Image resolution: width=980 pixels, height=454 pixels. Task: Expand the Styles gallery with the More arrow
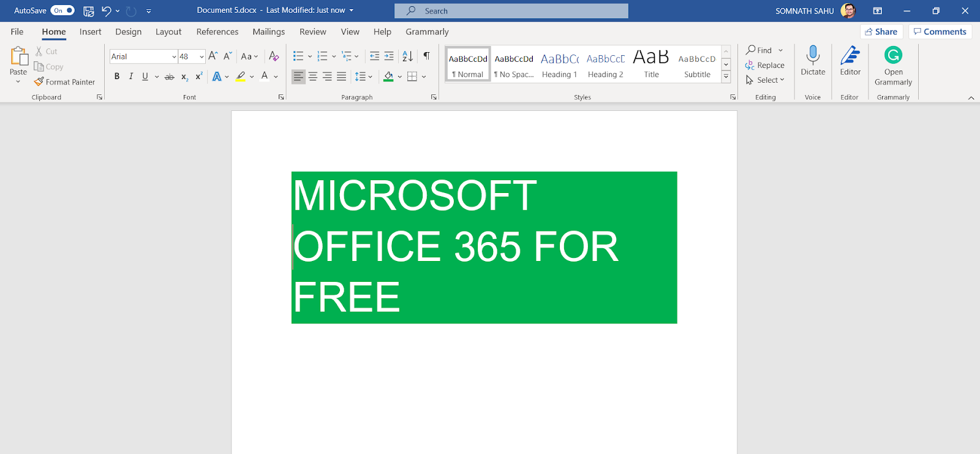pos(726,77)
